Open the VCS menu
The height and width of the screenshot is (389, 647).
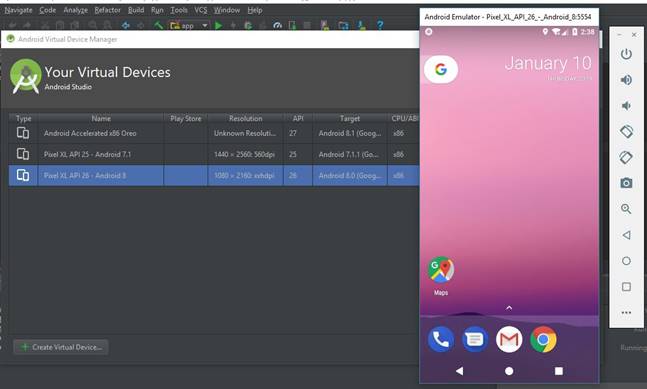click(201, 10)
